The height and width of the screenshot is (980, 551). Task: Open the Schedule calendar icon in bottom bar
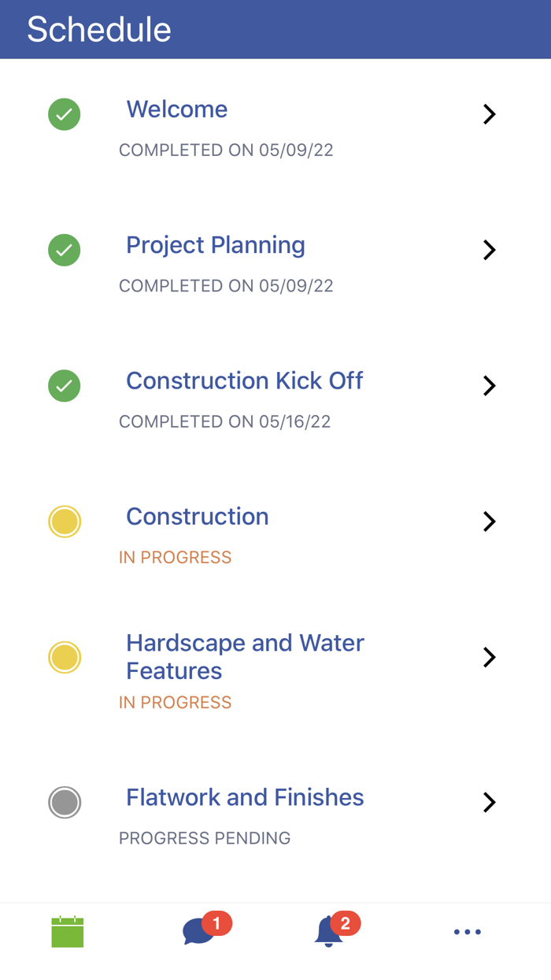pos(67,931)
